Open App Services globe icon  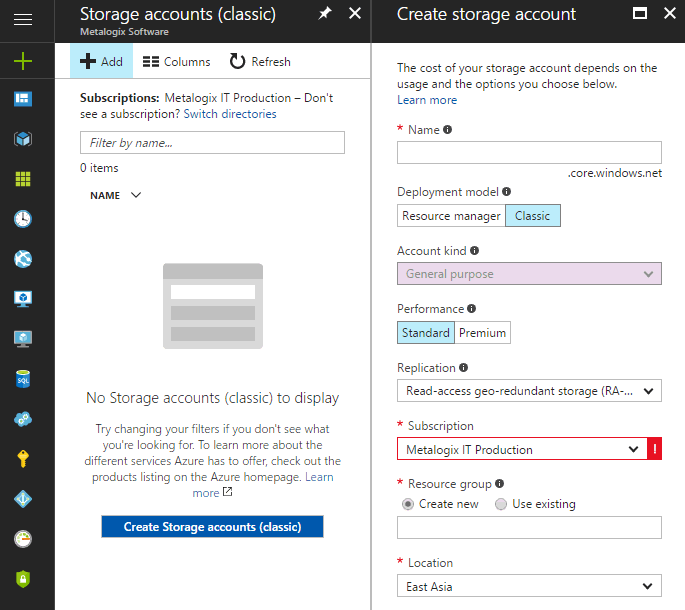tap(23, 259)
